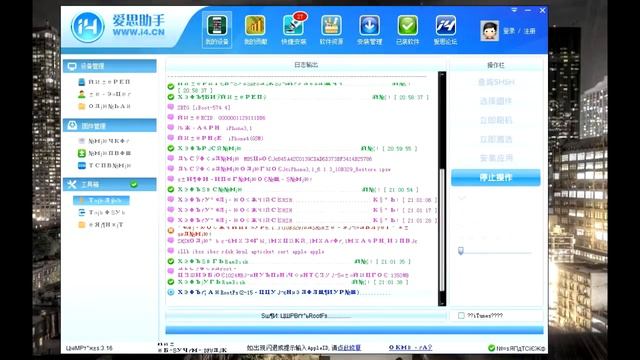Open 已装软件 green checkmark icon
Viewport: 640px width, 360px height.
click(407, 30)
